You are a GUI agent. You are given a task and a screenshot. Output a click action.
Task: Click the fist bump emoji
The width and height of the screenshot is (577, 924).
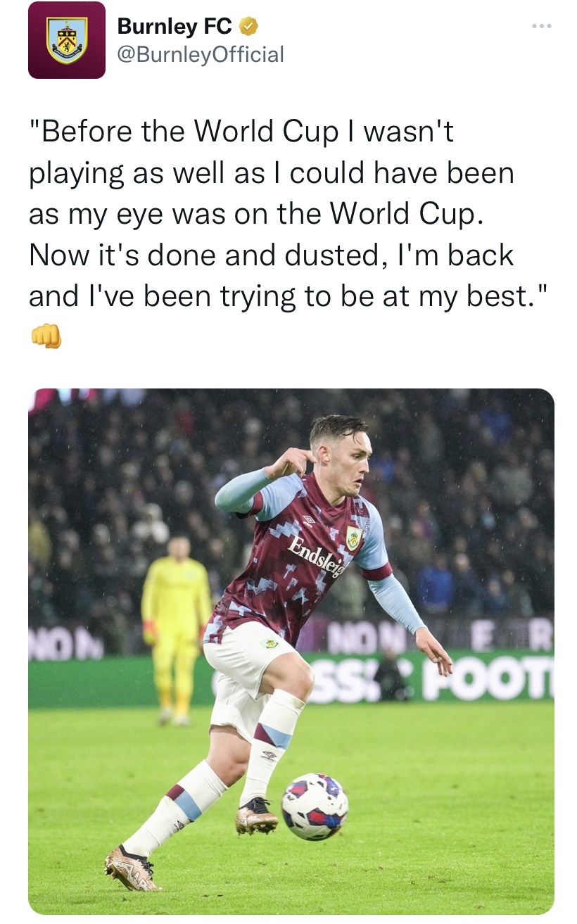pyautogui.click(x=46, y=336)
